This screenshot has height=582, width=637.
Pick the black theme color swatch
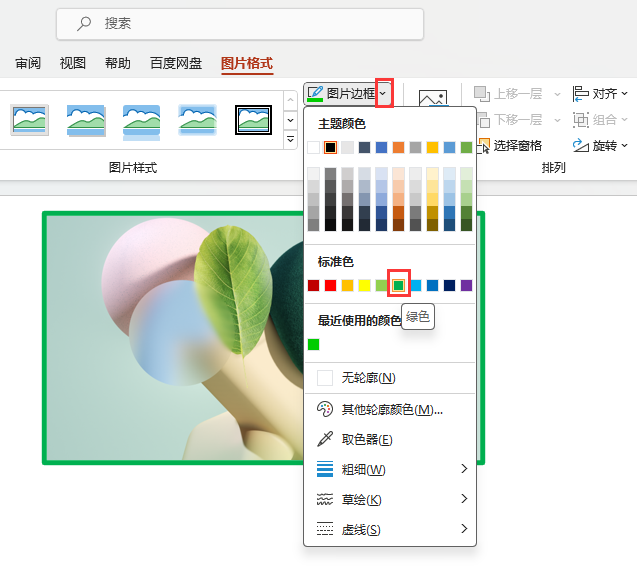point(331,147)
